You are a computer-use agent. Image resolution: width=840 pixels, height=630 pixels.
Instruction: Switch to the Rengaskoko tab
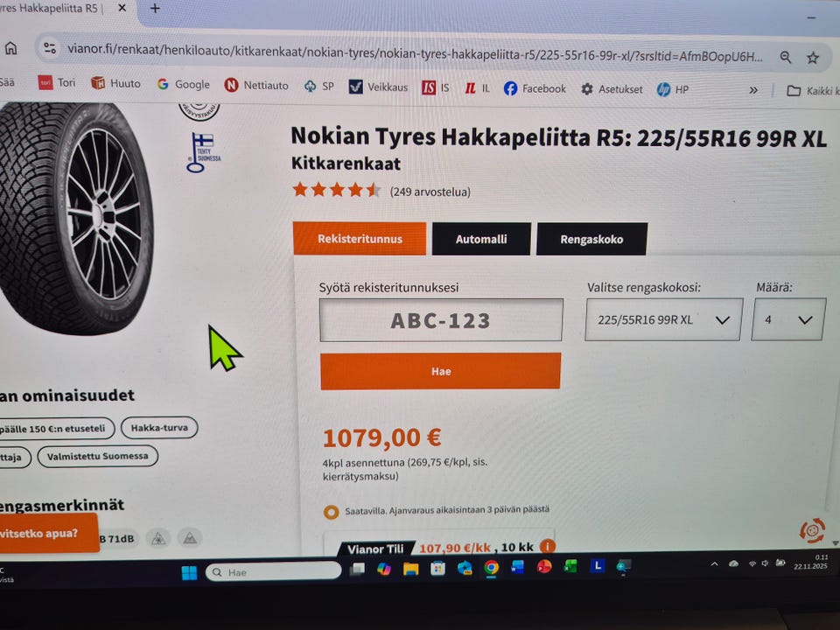tap(591, 239)
